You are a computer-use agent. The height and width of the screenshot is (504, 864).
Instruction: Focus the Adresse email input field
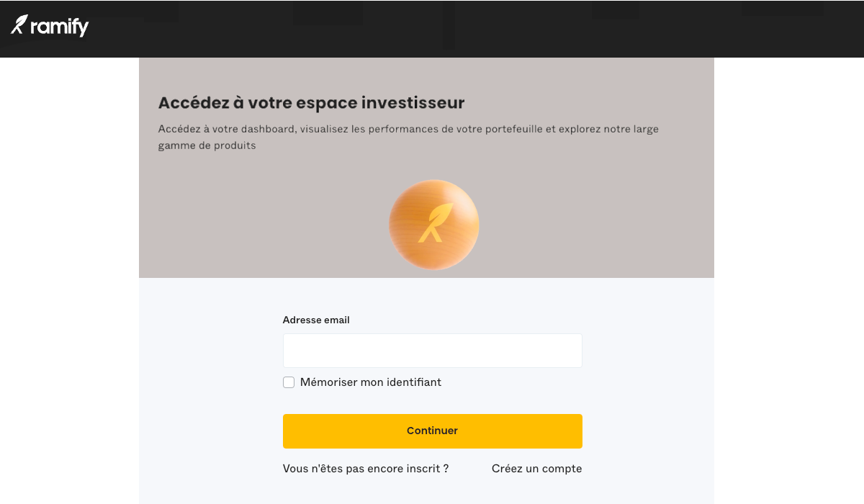tap(432, 351)
